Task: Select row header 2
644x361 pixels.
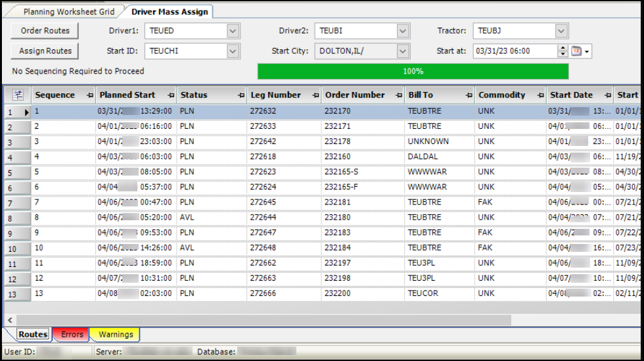Action: (17, 127)
